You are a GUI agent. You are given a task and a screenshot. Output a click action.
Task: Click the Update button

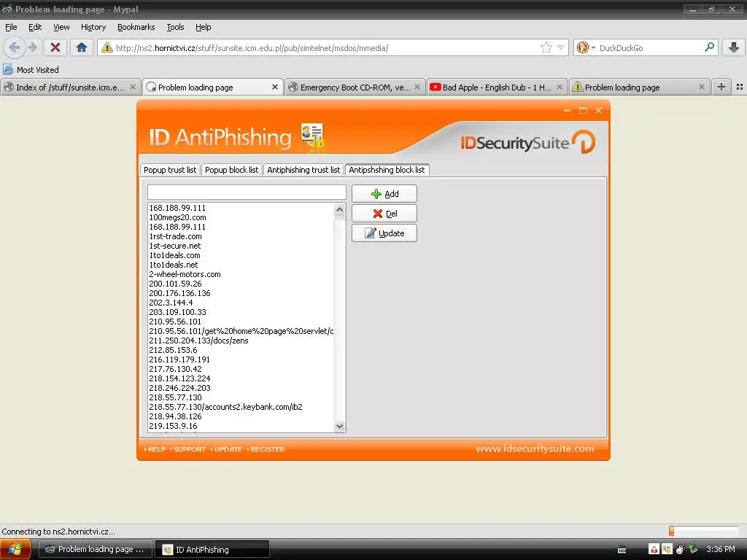pos(384,233)
